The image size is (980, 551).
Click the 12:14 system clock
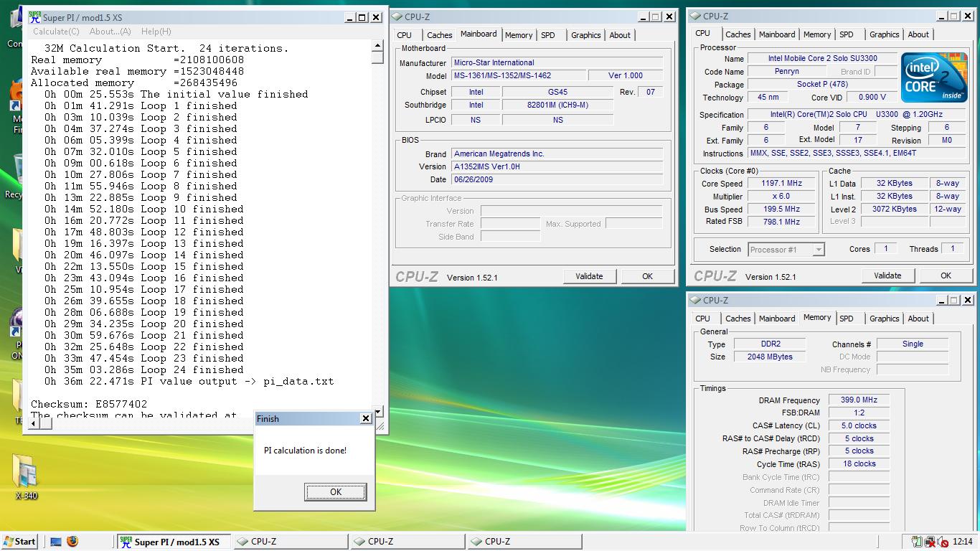(x=962, y=542)
